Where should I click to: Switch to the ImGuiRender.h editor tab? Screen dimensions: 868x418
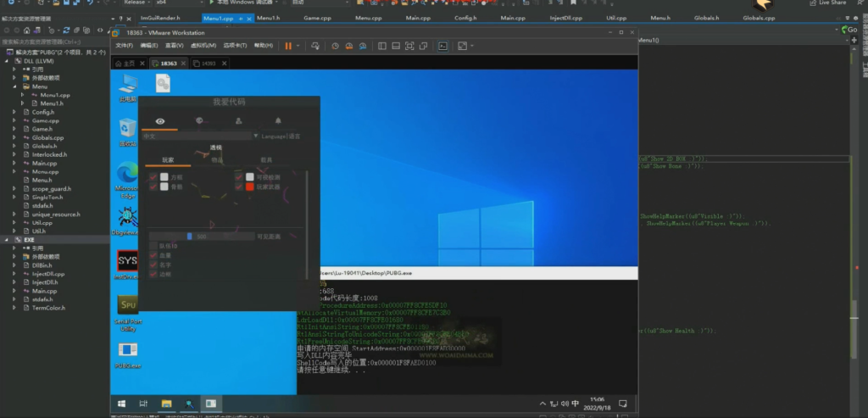pyautogui.click(x=160, y=18)
